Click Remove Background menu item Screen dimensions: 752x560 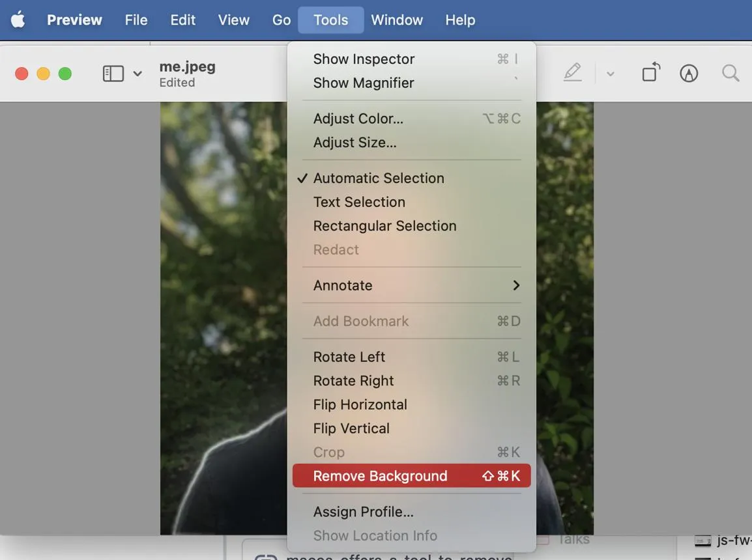(x=411, y=476)
